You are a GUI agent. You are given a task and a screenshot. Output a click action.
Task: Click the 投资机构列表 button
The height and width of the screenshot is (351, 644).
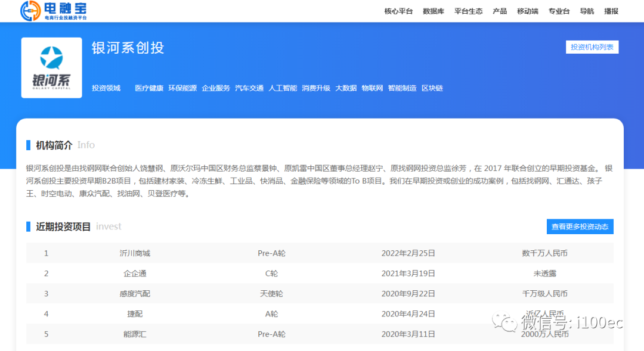coord(592,47)
